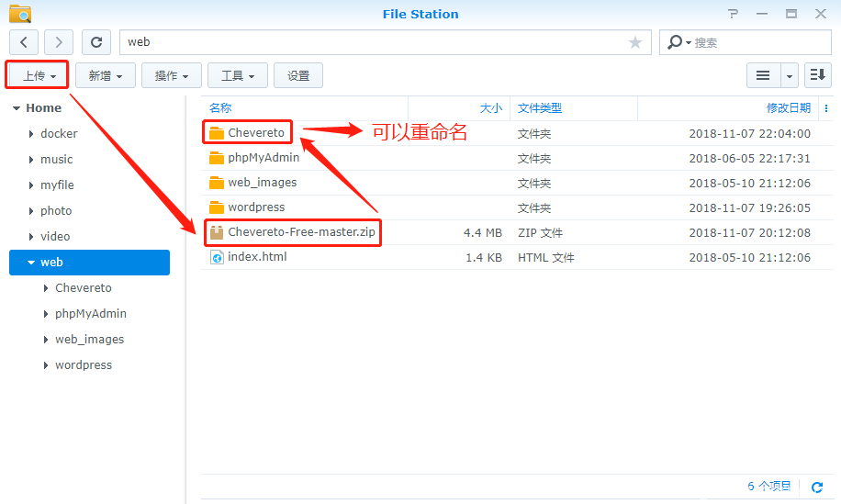Open the view mode dropdown arrow
The width and height of the screenshot is (841, 504).
coord(790,75)
